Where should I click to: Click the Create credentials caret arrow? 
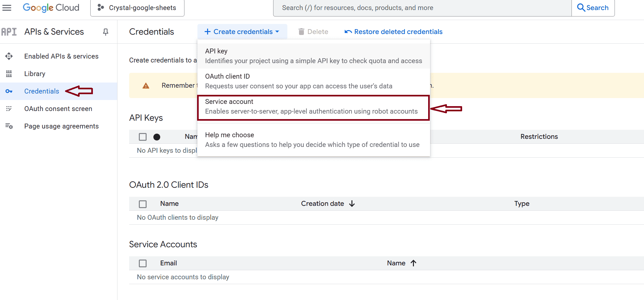tap(277, 32)
